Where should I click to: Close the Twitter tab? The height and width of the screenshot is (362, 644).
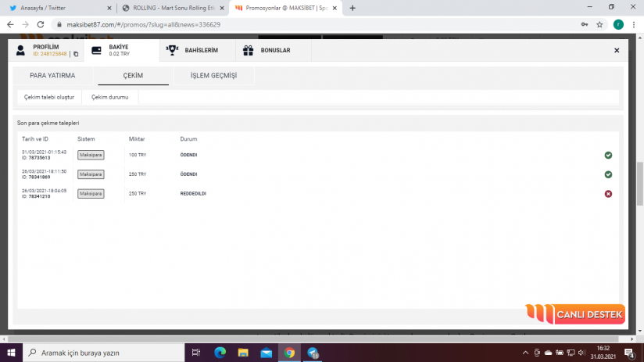point(109,8)
